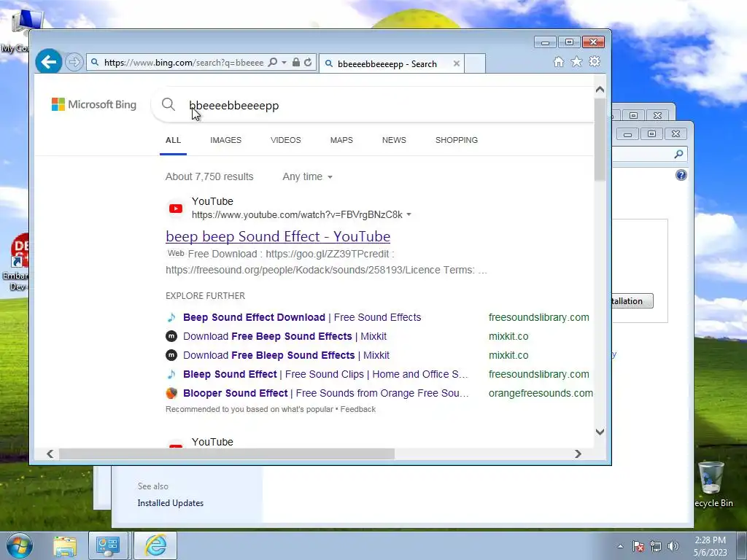This screenshot has width=747, height=560.
Task: Click the YouTube favicon of first result
Action: click(x=176, y=209)
